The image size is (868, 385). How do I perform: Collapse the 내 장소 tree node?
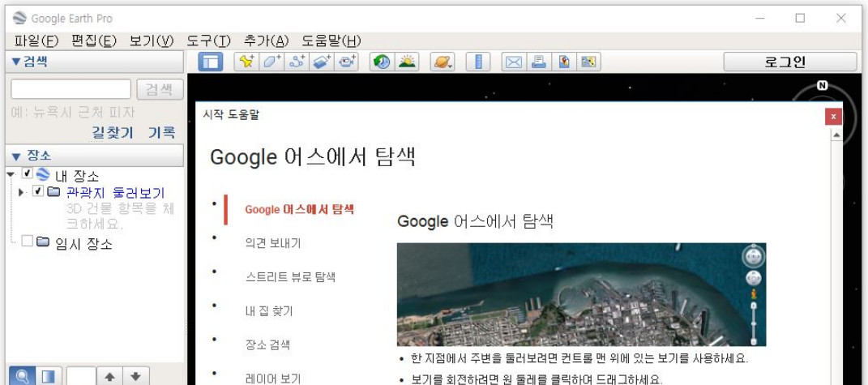[x=11, y=174]
